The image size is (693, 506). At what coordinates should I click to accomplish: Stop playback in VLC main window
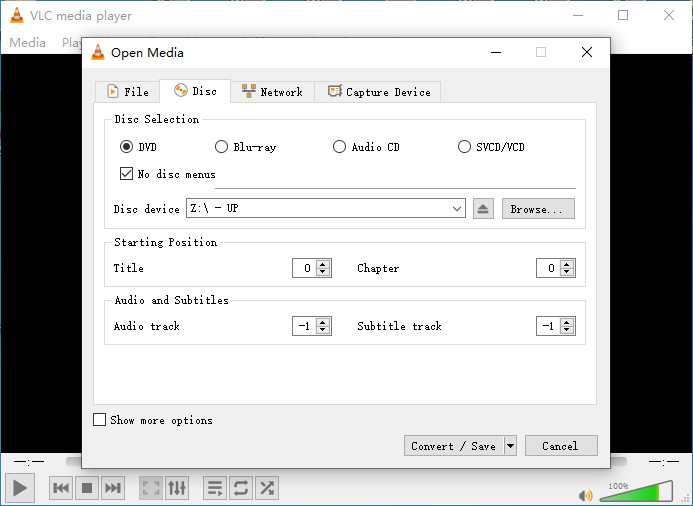pyautogui.click(x=87, y=488)
